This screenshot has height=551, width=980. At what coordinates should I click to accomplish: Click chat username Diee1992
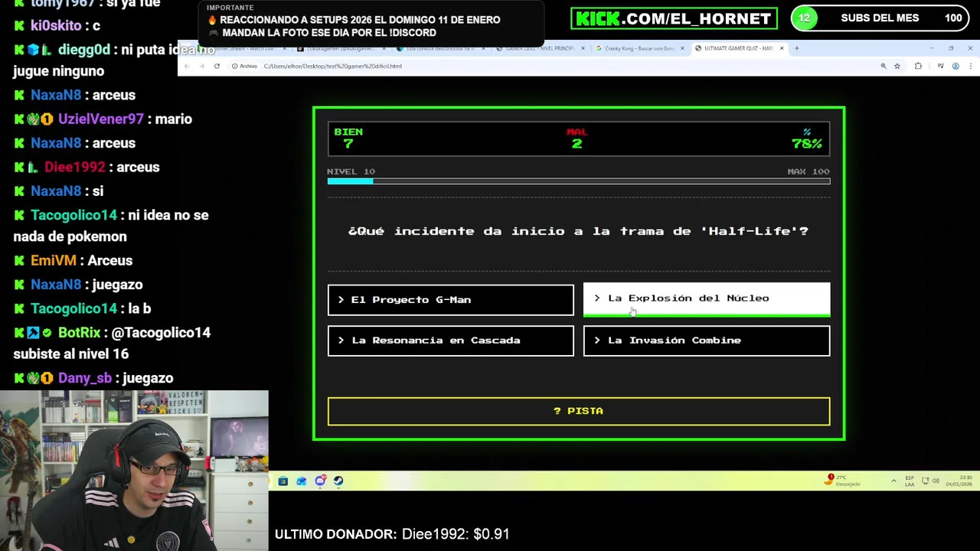(x=74, y=168)
